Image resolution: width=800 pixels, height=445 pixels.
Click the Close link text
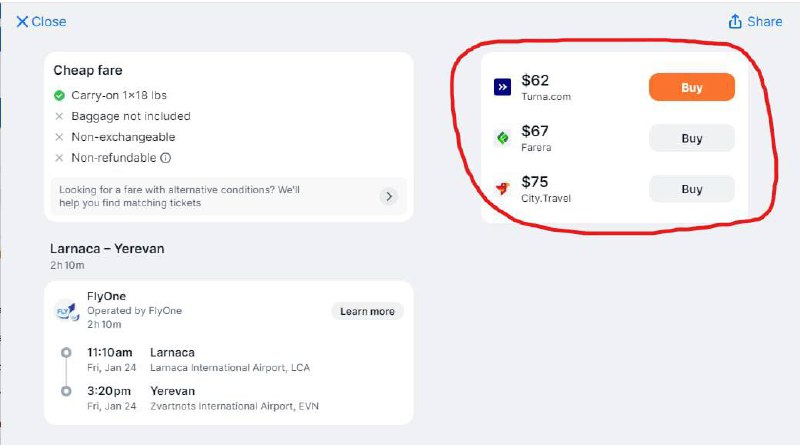click(x=49, y=21)
